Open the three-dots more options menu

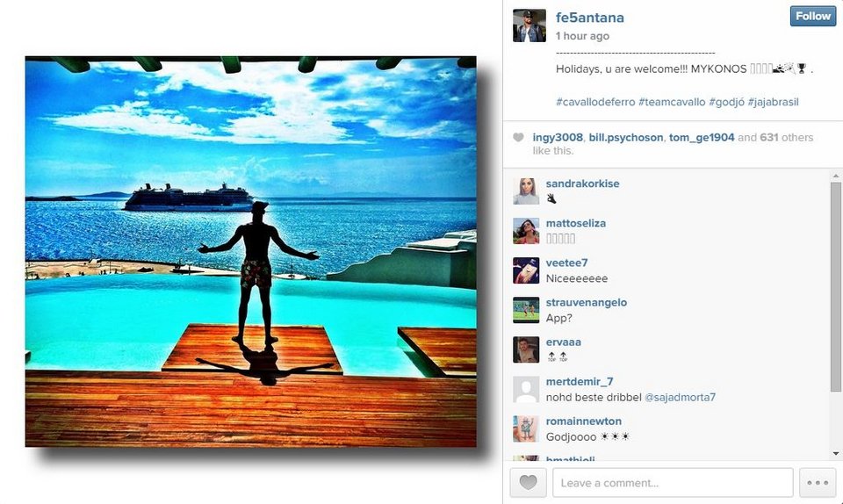pos(818,482)
